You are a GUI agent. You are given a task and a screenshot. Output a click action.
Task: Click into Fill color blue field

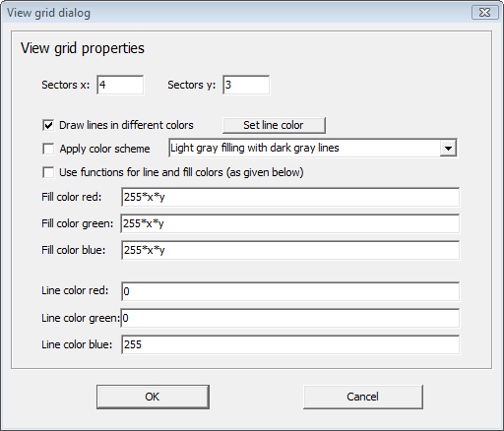[290, 250]
